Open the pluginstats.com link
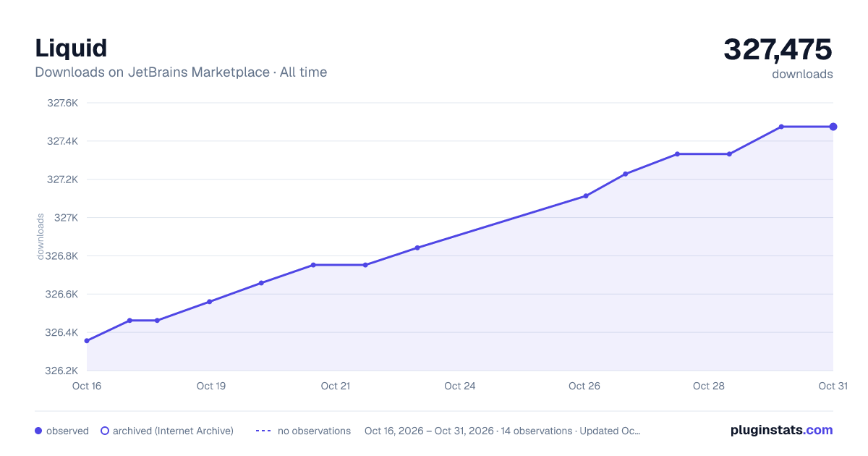 781,430
